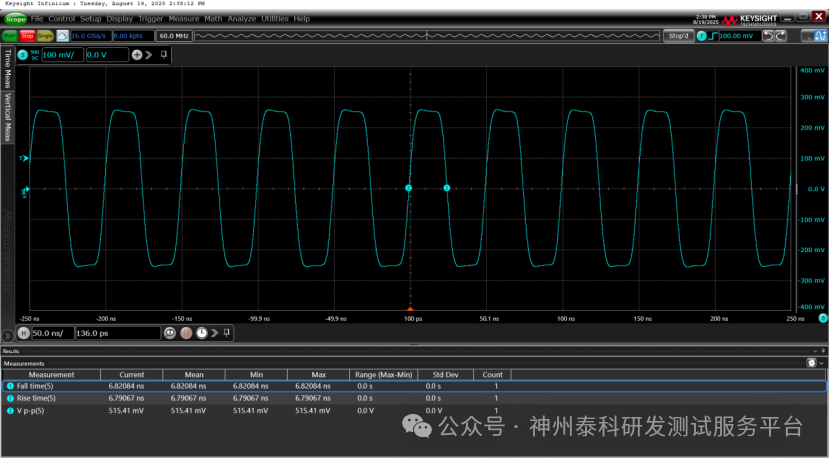The width and height of the screenshot is (830, 459).
Task: Click the orange trigger position triangle
Action: pos(410,308)
